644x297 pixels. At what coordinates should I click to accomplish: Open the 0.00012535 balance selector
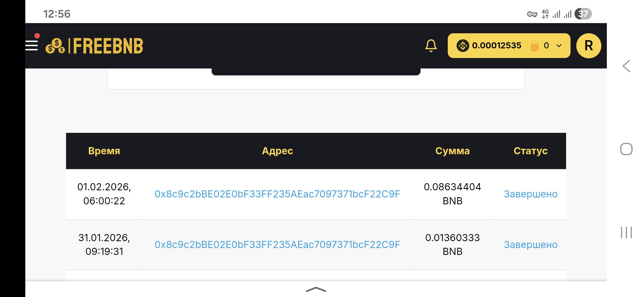coord(496,46)
